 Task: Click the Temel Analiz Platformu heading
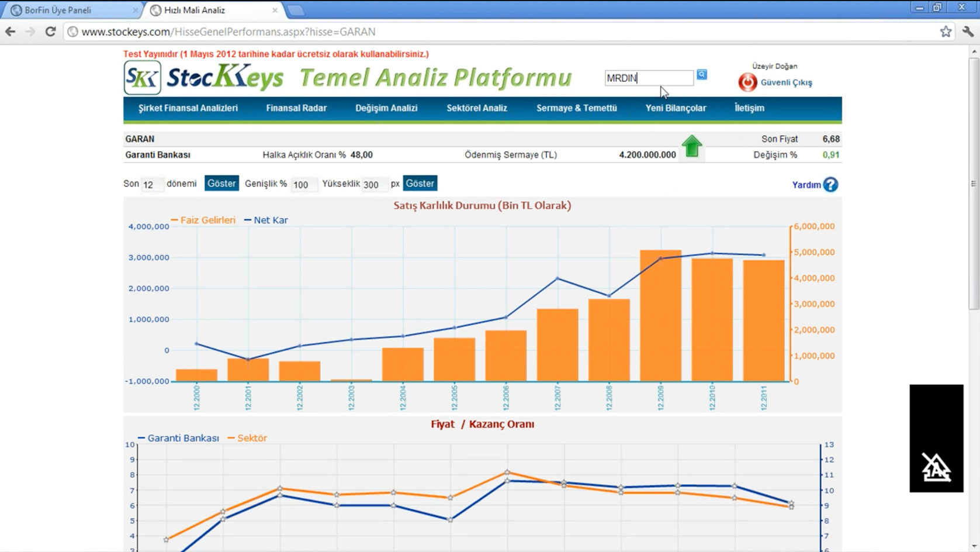coord(436,77)
